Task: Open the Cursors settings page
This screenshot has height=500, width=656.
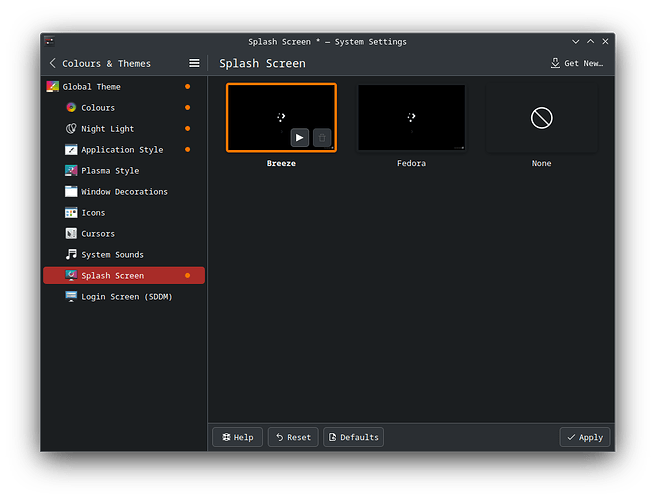Action: pyautogui.click(x=124, y=233)
